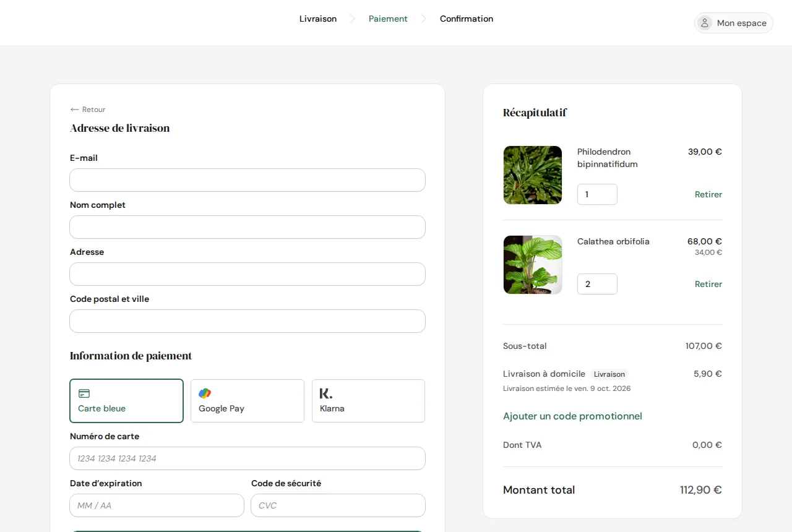The width and height of the screenshot is (792, 532).
Task: Click the Google Pay logo icon
Action: [205, 393]
